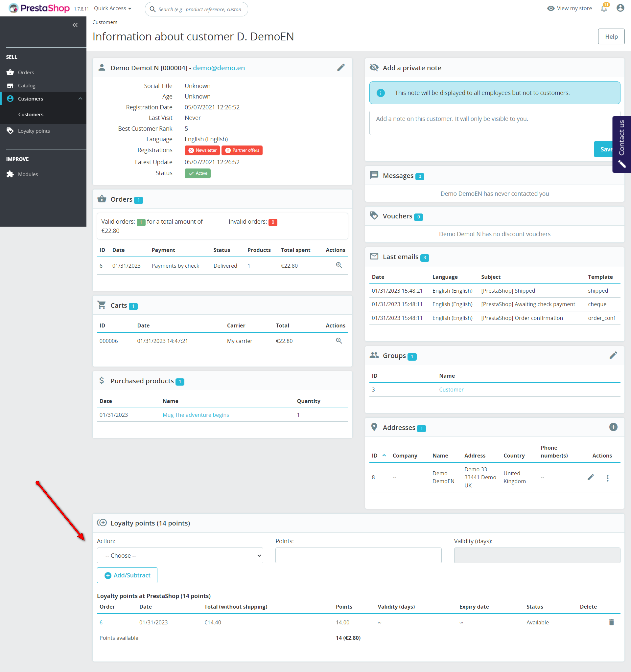
Task: Open Loyalty points sidebar menu
Action: (x=34, y=131)
